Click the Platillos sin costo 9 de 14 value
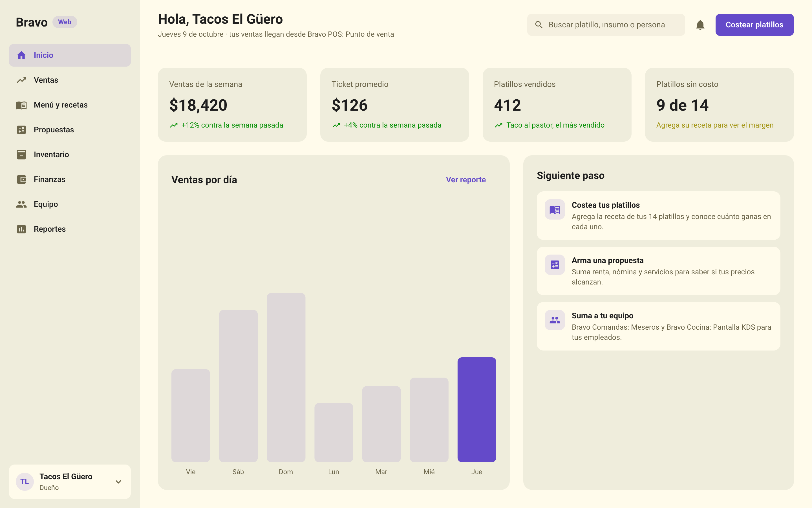This screenshot has height=508, width=812. point(683,105)
